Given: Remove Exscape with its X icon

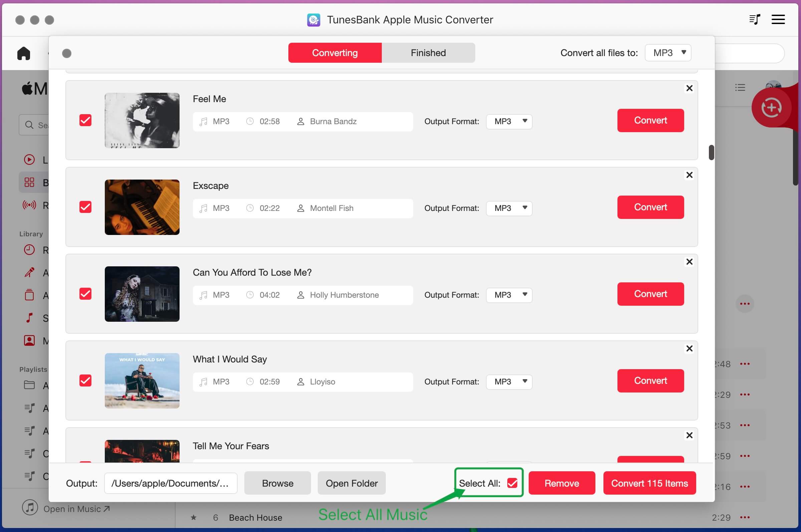Looking at the screenshot, I should coord(689,175).
